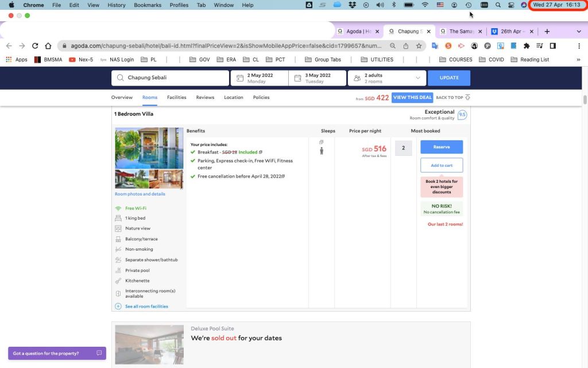Image resolution: width=588 pixels, height=368 pixels.
Task: Go to the Location section tab
Action: pyautogui.click(x=234, y=97)
